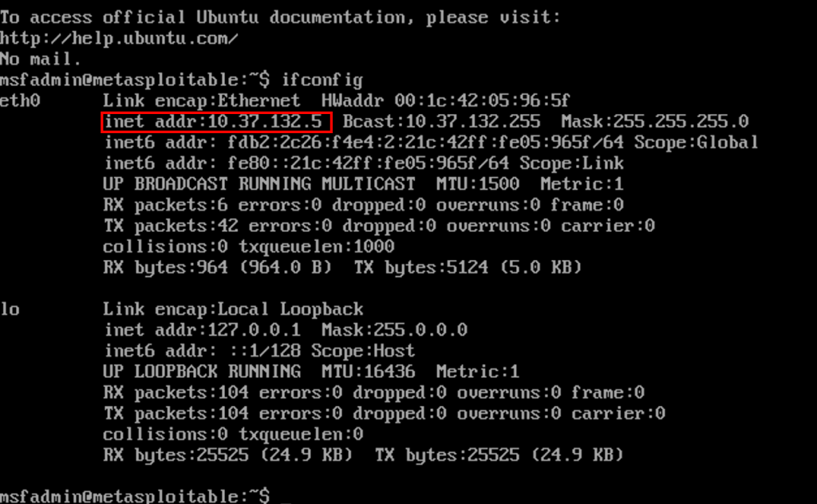
Task: Click TX bytes:5124 (5.0 KB)
Action: [468, 267]
